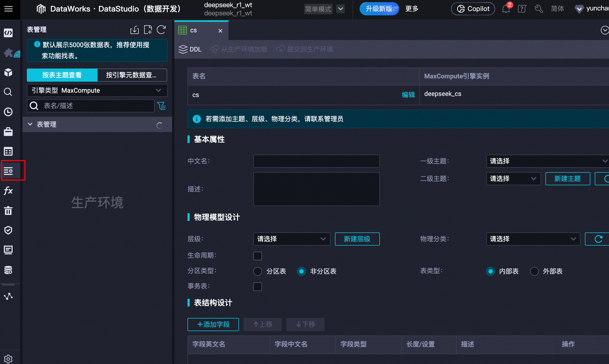Click the 添加字段 button

click(213, 325)
